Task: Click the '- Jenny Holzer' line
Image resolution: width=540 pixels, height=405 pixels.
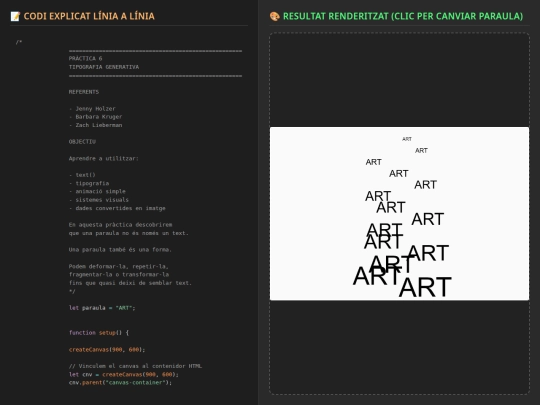Action: pos(92,108)
